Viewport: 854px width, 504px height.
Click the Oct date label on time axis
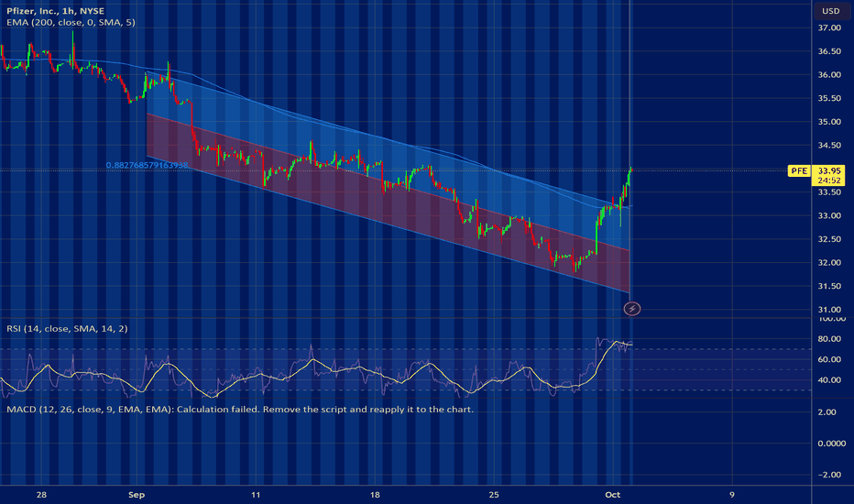coord(613,495)
